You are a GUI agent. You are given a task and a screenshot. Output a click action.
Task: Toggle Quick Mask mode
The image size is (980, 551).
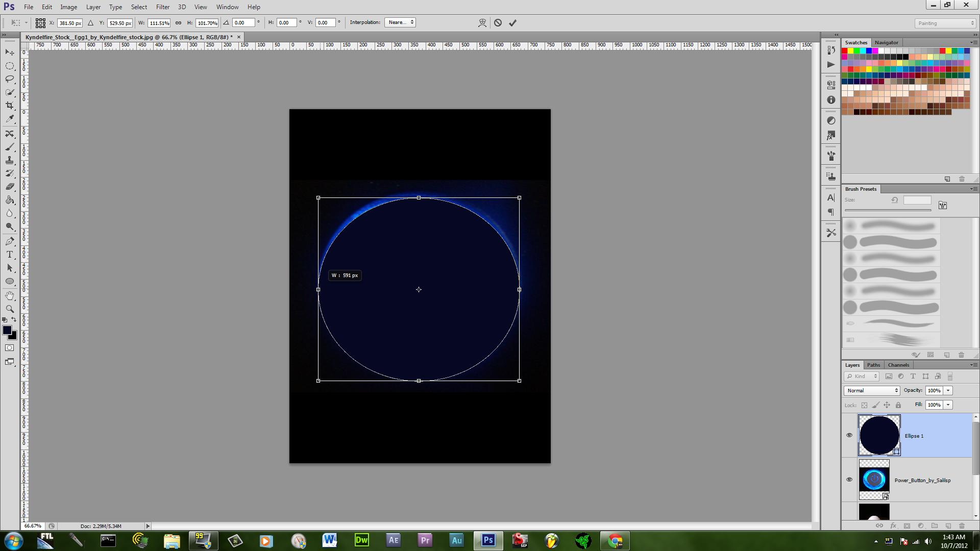tap(10, 348)
